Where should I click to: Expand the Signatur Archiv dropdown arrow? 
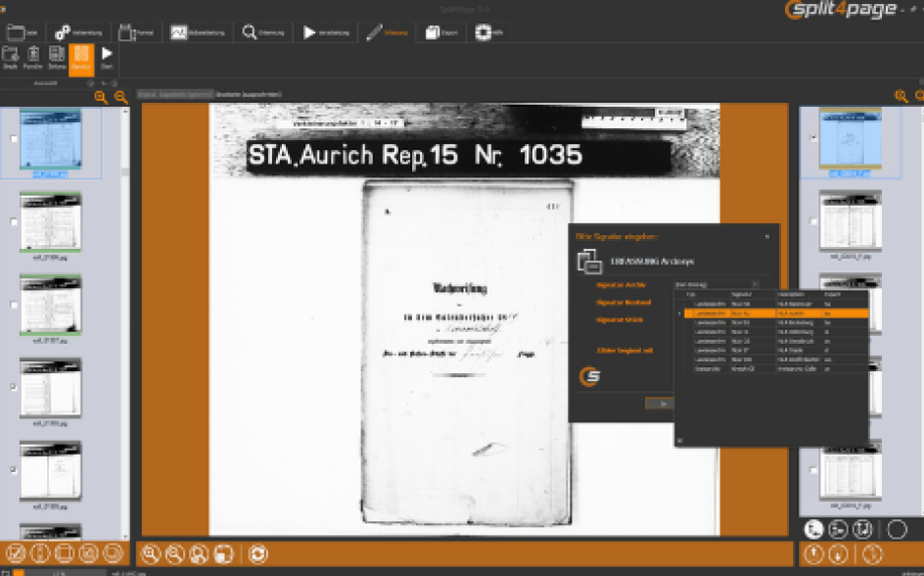(755, 285)
